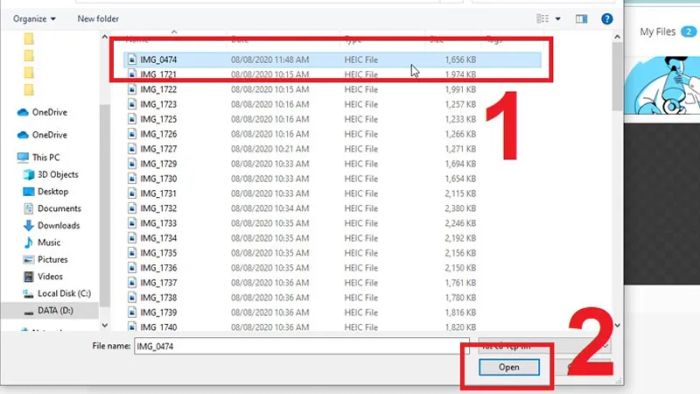Image resolution: width=700 pixels, height=394 pixels.
Task: Select file IMG_1736
Action: 332,268
